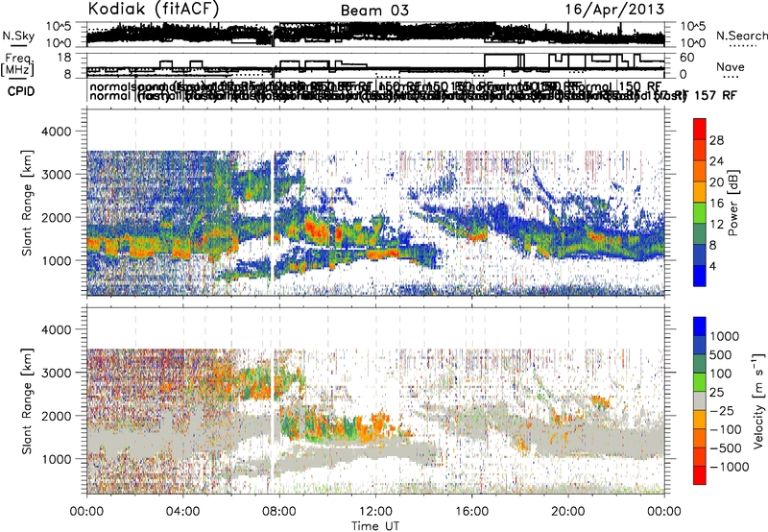Click '4000' tick on the power panel
Viewport: 768px width, 532px height.
[x=59, y=132]
